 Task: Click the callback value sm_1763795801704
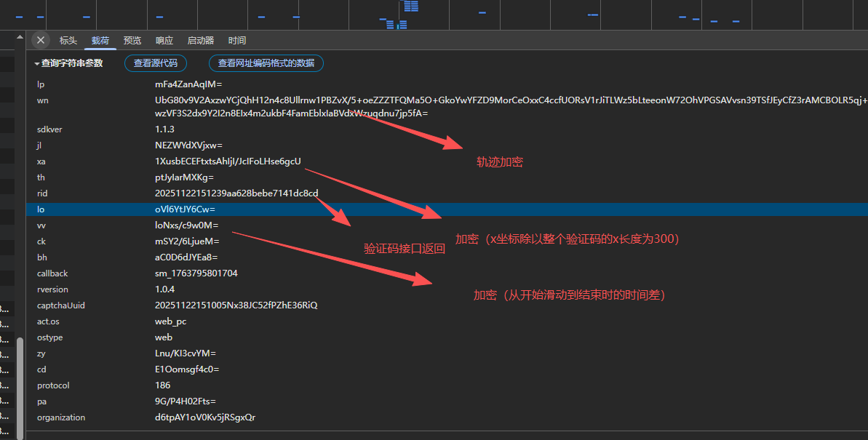196,273
